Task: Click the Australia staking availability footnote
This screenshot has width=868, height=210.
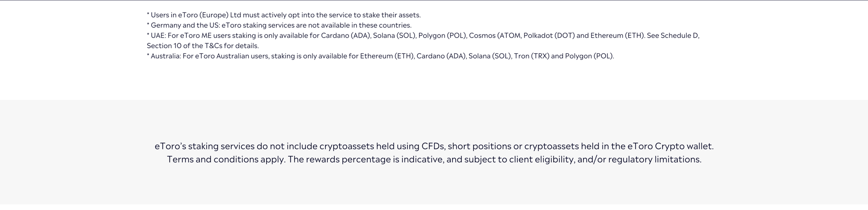Action: (x=381, y=56)
